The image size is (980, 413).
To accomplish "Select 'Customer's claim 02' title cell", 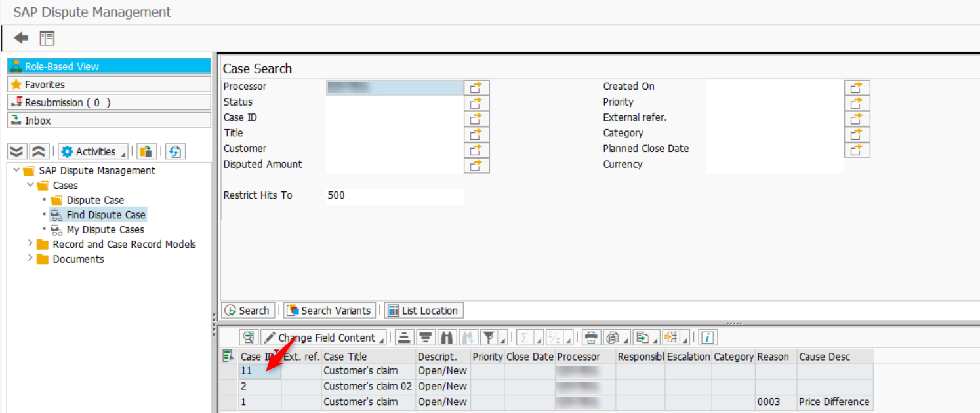I will [x=369, y=387].
